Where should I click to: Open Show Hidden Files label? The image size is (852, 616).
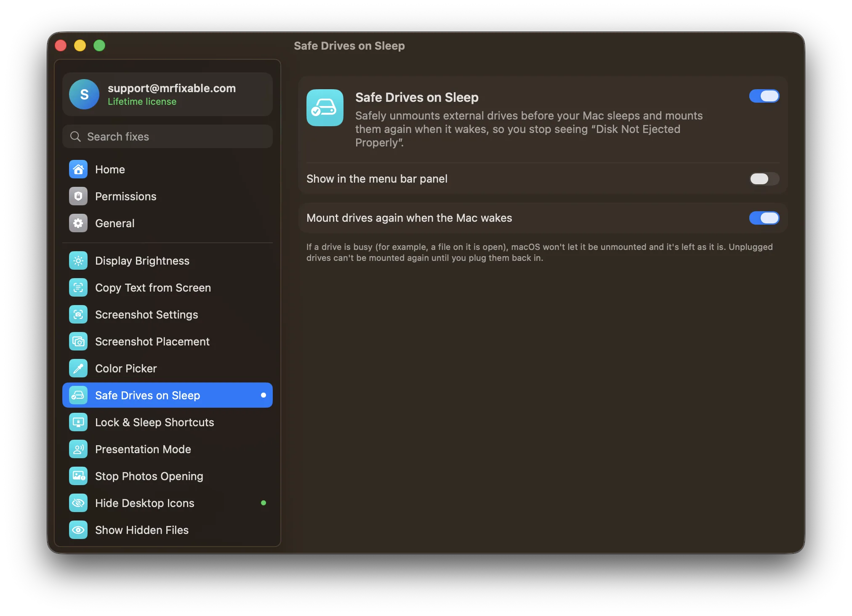pyautogui.click(x=142, y=530)
